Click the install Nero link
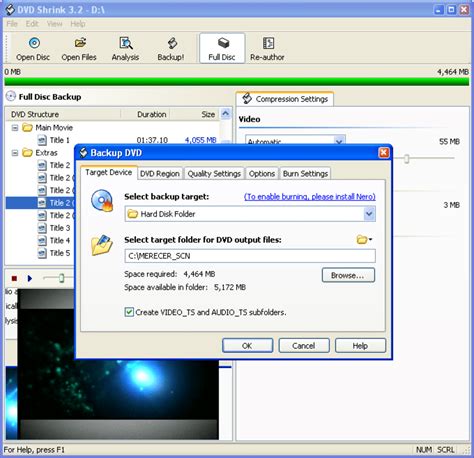 [310, 197]
